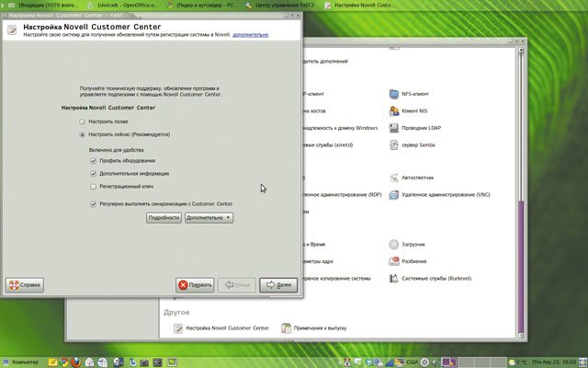Select 'Настроить позже' radio option
The width and height of the screenshot is (588, 368).
pos(82,122)
